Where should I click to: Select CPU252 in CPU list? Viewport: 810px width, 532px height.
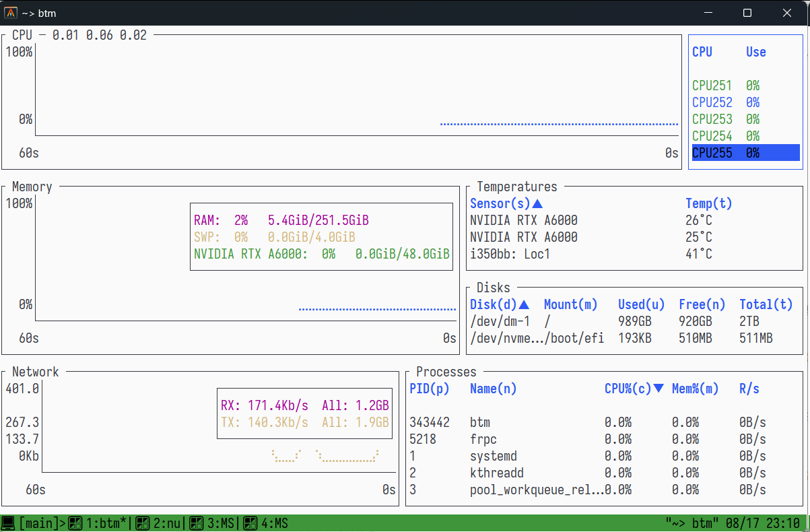[746, 102]
